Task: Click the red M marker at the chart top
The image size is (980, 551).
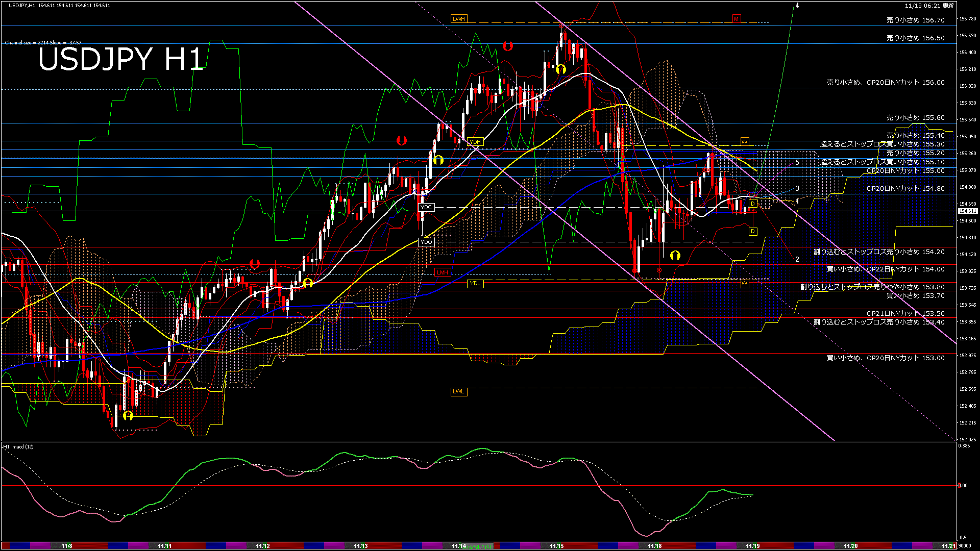Action: (x=737, y=19)
